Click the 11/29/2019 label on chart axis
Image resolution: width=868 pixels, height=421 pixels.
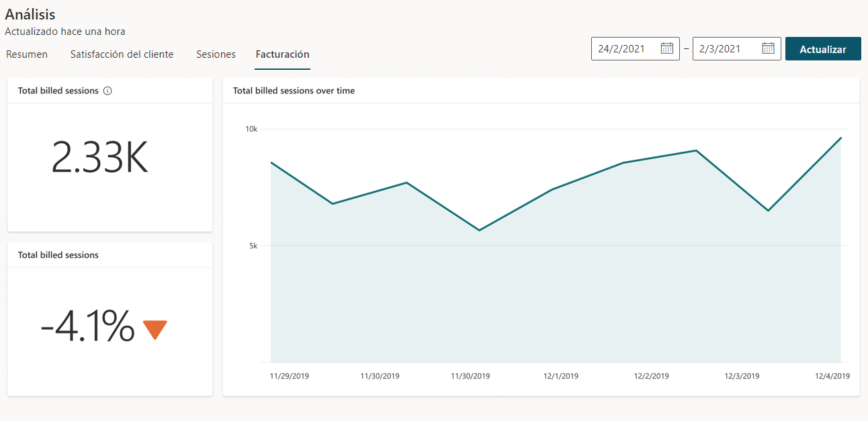[x=289, y=376]
